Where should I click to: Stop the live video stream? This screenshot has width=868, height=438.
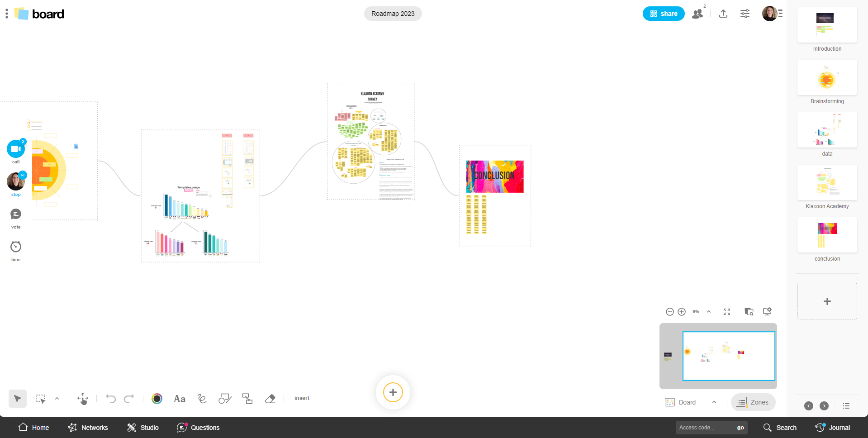tap(16, 182)
